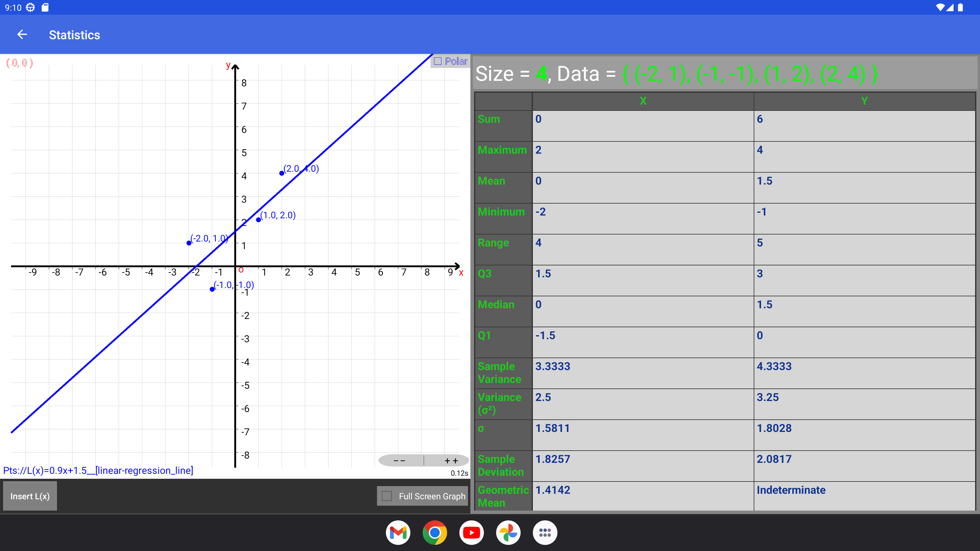The image size is (980, 551).
Task: Tap the battery status icon
Action: (961, 7)
